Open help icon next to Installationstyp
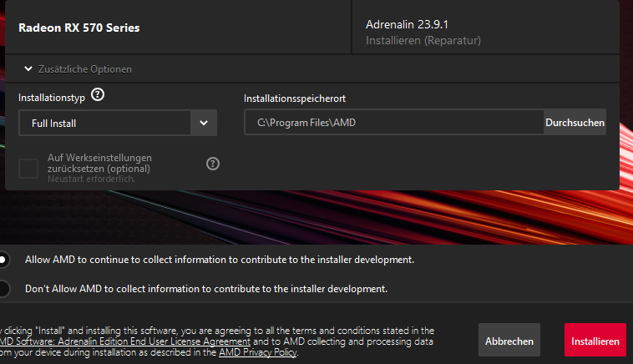The height and width of the screenshot is (364, 633). 98,95
